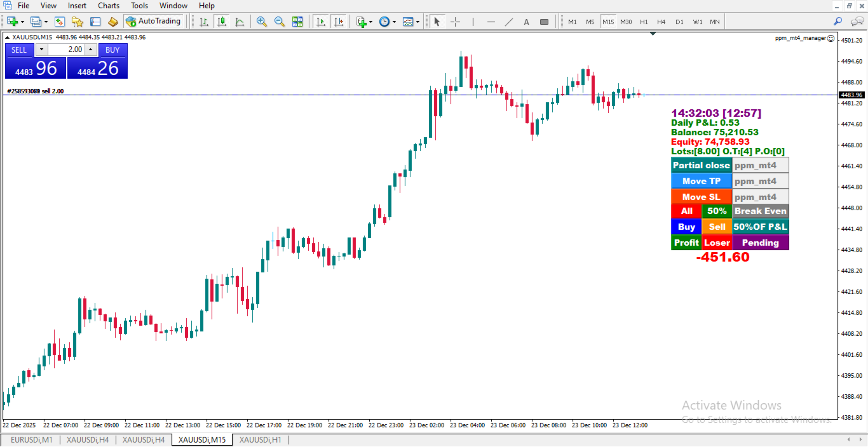
Task: Set timeframe to H1
Action: (x=644, y=22)
